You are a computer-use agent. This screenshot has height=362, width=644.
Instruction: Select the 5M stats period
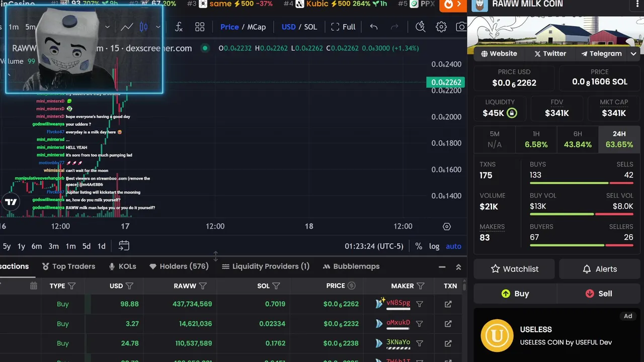[495, 139]
